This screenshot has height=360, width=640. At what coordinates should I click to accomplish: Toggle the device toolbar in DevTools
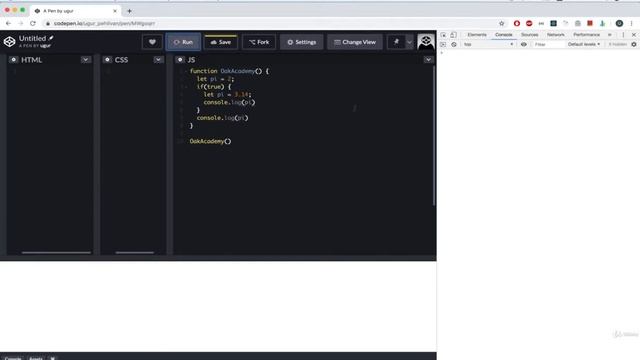click(x=453, y=35)
